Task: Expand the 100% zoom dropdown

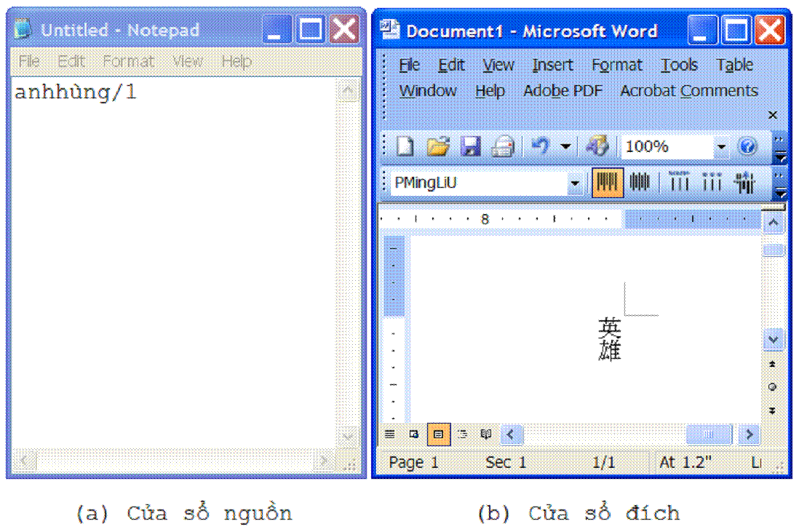Action: (x=720, y=147)
